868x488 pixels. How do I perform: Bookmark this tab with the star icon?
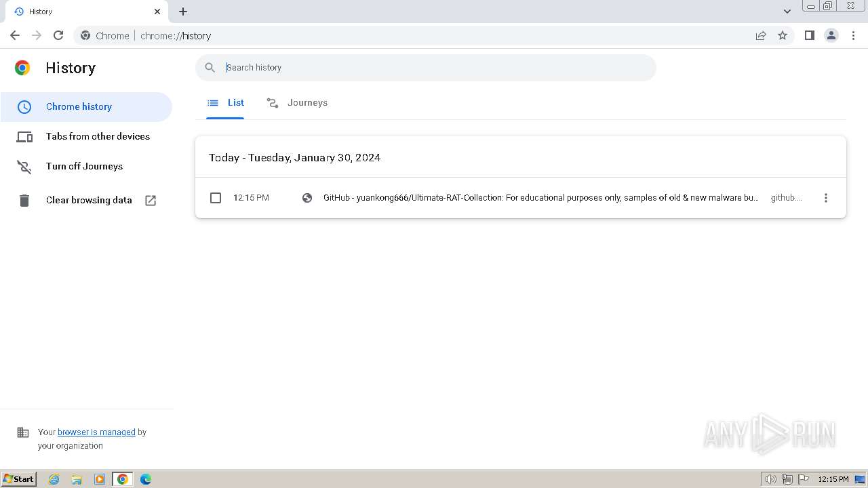783,35
